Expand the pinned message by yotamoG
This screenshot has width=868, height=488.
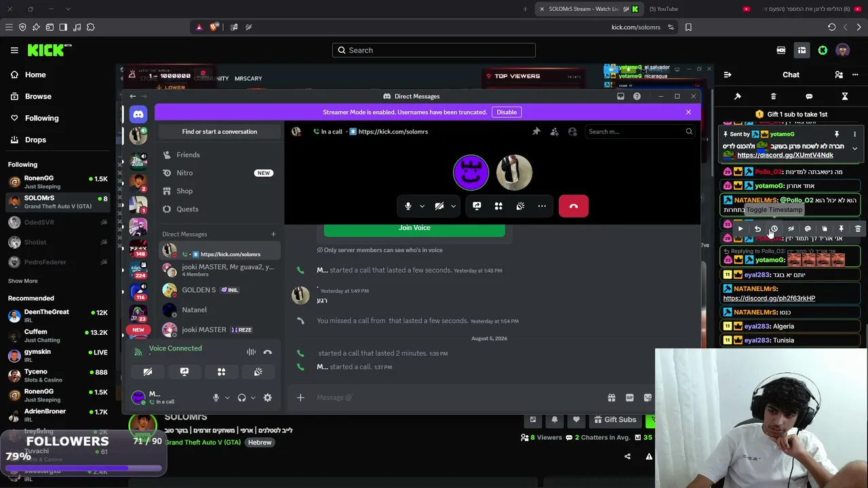[x=854, y=148]
